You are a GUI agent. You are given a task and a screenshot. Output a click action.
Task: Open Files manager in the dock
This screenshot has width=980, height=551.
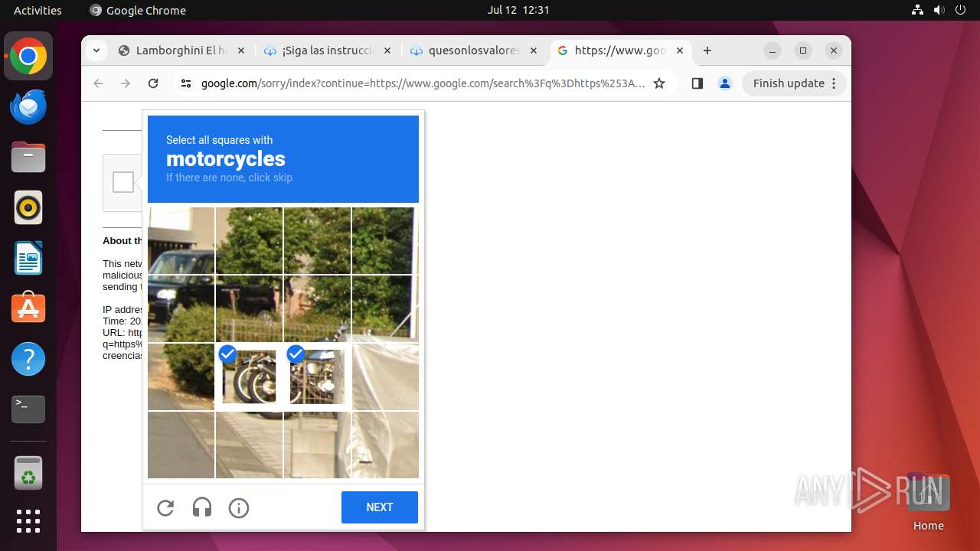28,158
